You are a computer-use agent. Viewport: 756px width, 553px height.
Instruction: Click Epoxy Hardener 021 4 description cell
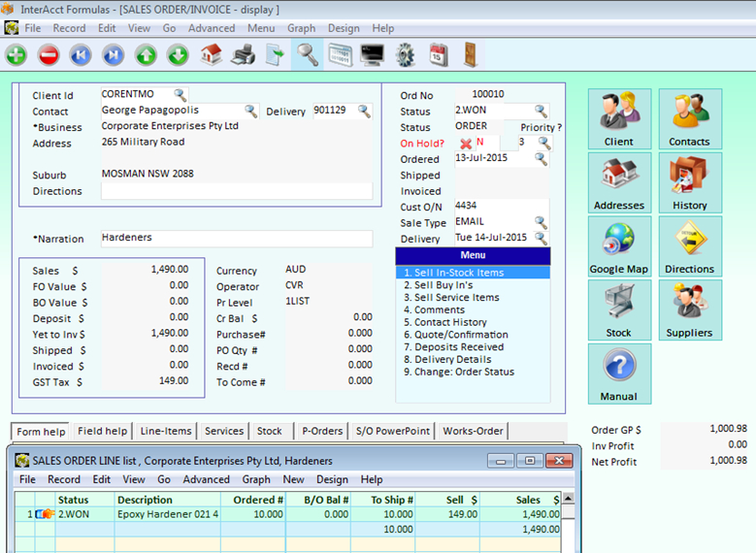point(167,514)
